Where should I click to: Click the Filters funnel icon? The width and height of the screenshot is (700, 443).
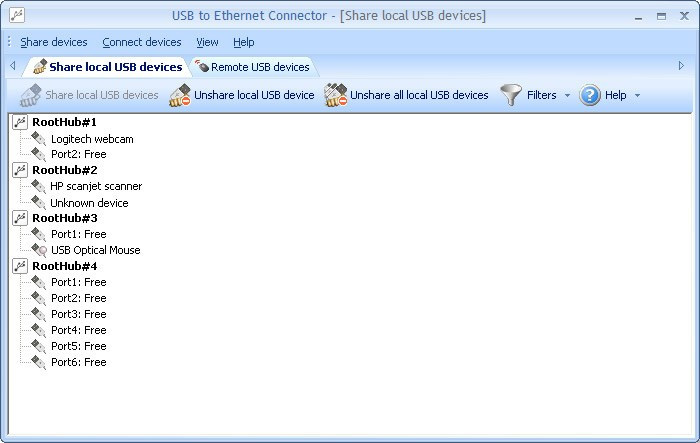click(x=511, y=95)
